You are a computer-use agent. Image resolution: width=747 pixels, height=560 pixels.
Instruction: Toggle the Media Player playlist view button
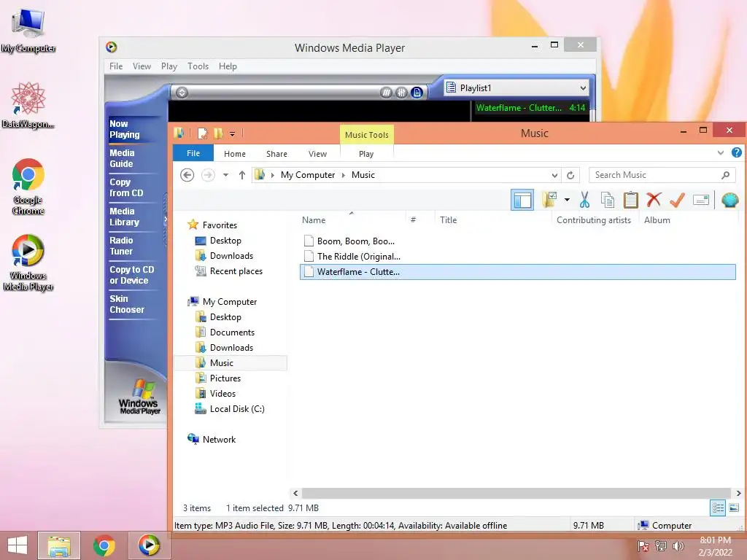[417, 93]
